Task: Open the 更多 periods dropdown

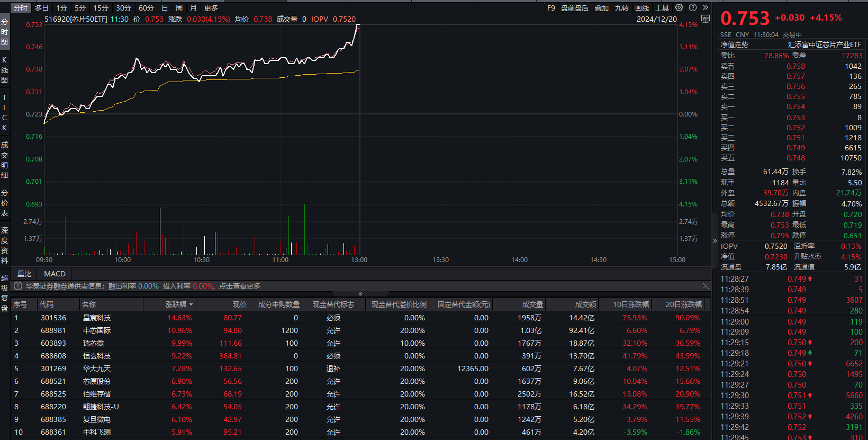Action: (211, 8)
